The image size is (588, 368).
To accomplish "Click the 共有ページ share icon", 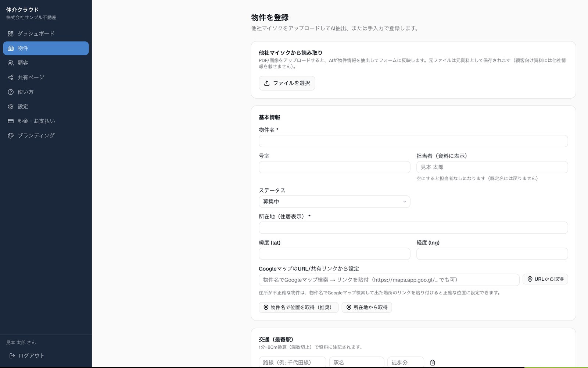I will pyautogui.click(x=11, y=77).
